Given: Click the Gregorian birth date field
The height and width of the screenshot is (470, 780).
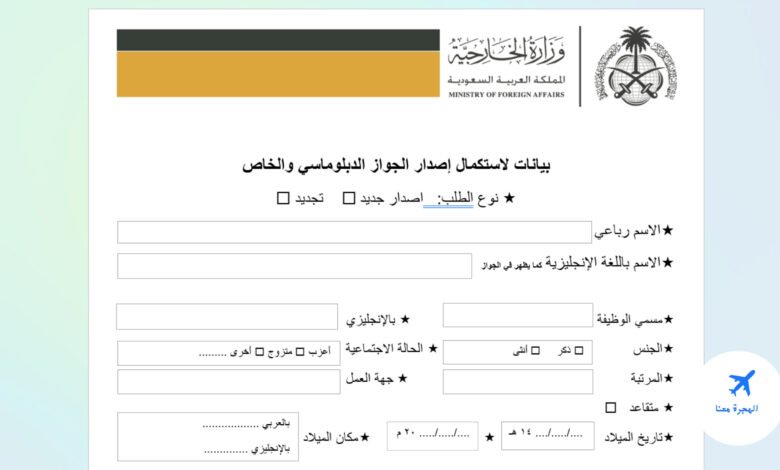Looking at the screenshot, I should (x=433, y=436).
